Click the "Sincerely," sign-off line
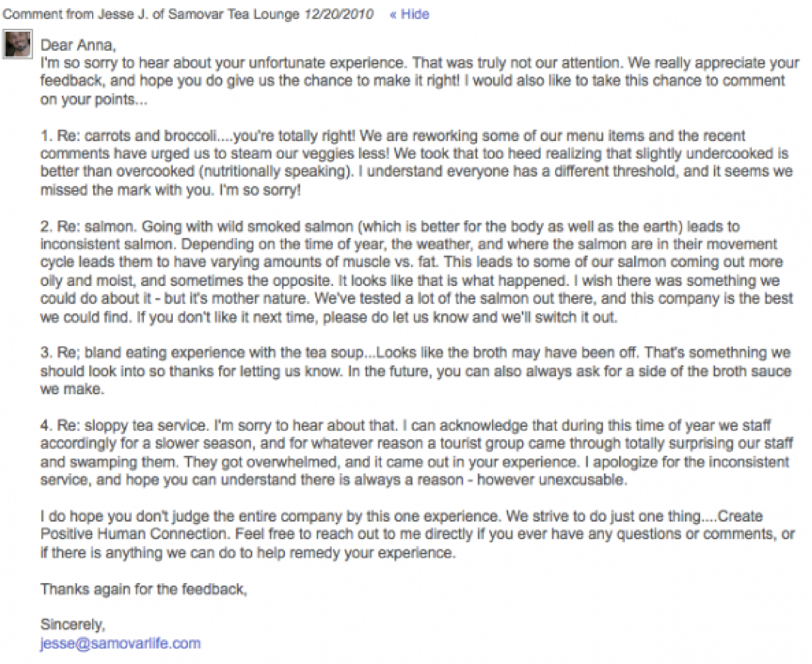This screenshot has width=812, height=664. [73, 624]
